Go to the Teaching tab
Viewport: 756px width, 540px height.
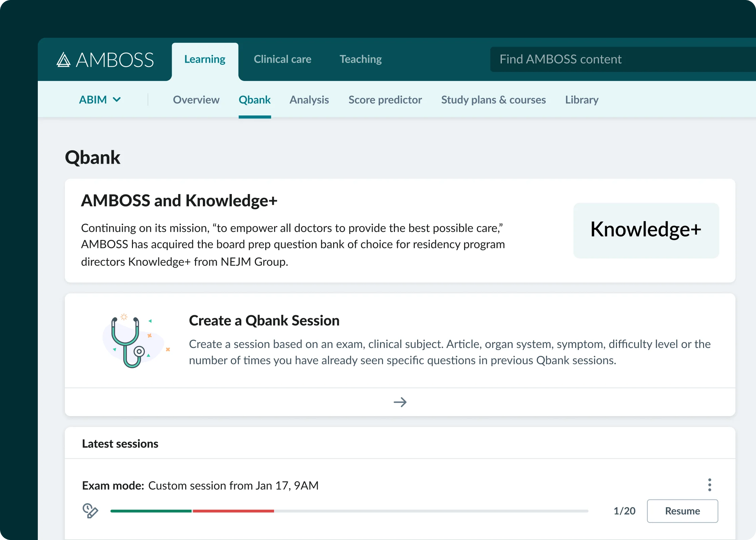360,59
